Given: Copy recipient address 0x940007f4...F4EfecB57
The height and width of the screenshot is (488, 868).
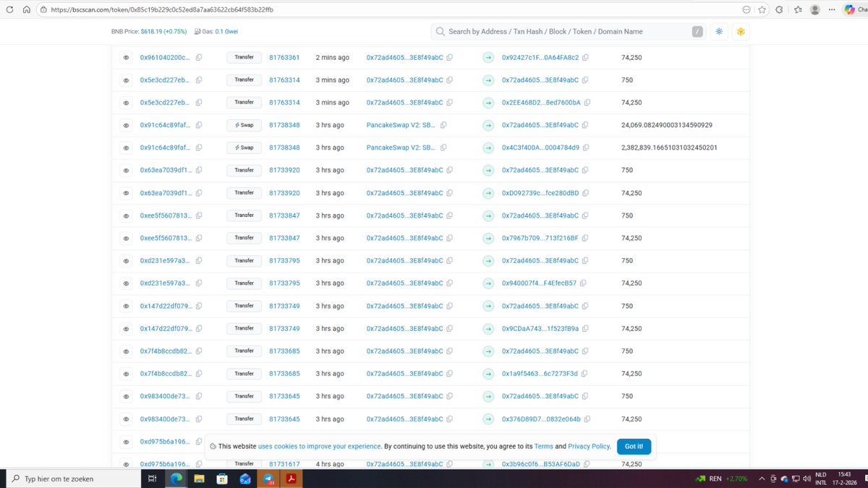Looking at the screenshot, I should [x=583, y=283].
